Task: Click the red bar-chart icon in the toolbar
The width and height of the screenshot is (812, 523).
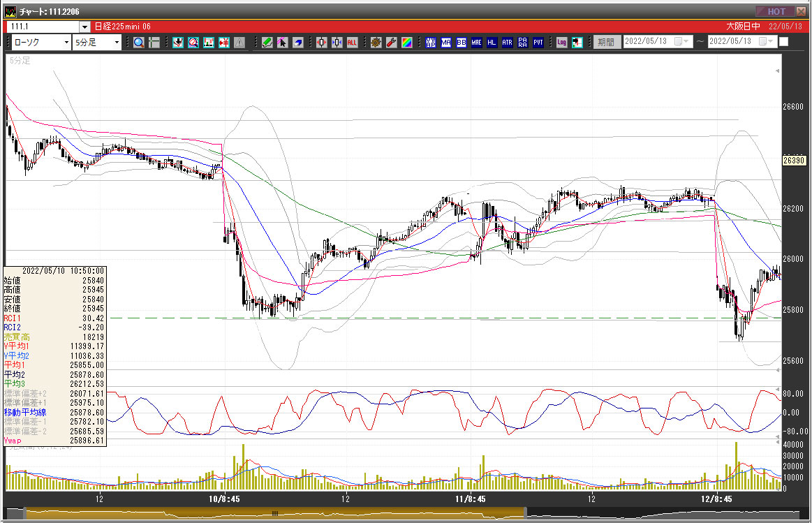Action: click(209, 43)
